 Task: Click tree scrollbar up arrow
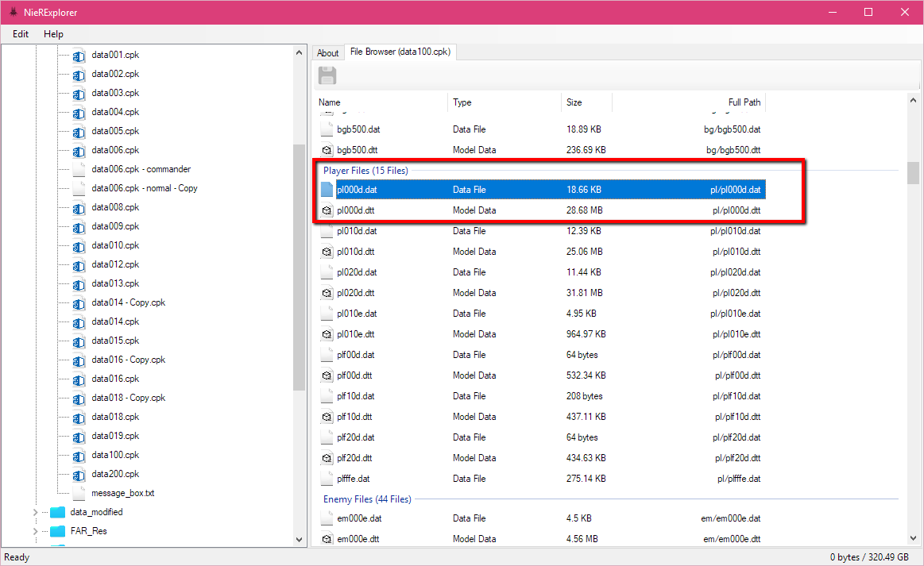(x=299, y=52)
